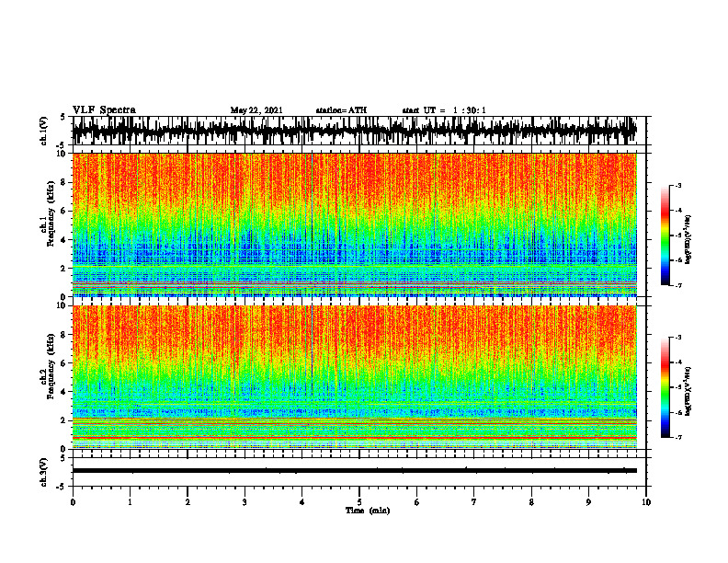Click time axis tick label "5"

coord(359,502)
